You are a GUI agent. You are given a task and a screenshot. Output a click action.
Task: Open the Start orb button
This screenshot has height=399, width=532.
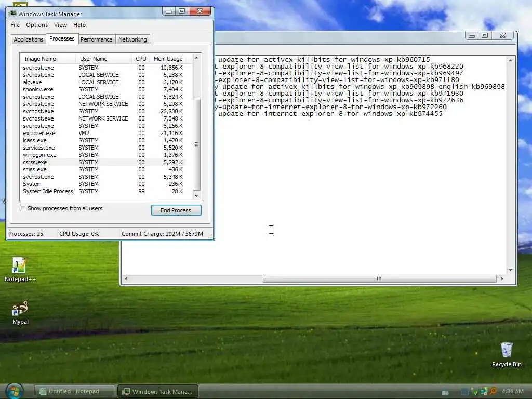14,391
